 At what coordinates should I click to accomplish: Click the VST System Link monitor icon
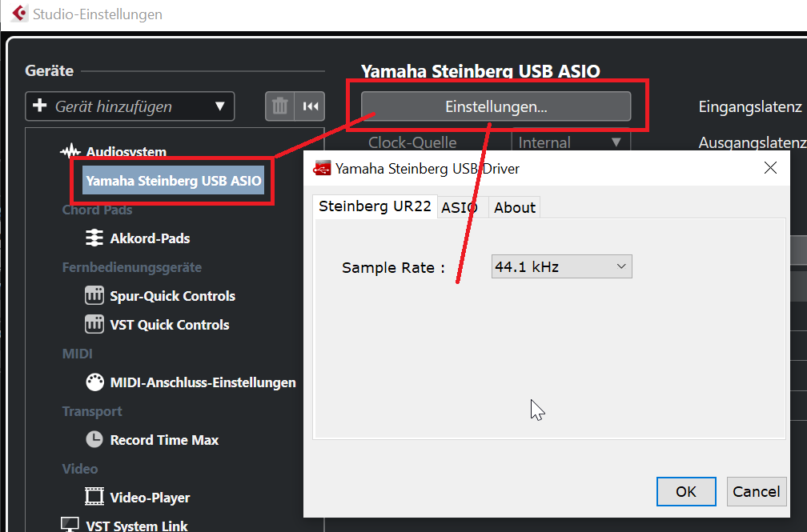click(x=70, y=525)
